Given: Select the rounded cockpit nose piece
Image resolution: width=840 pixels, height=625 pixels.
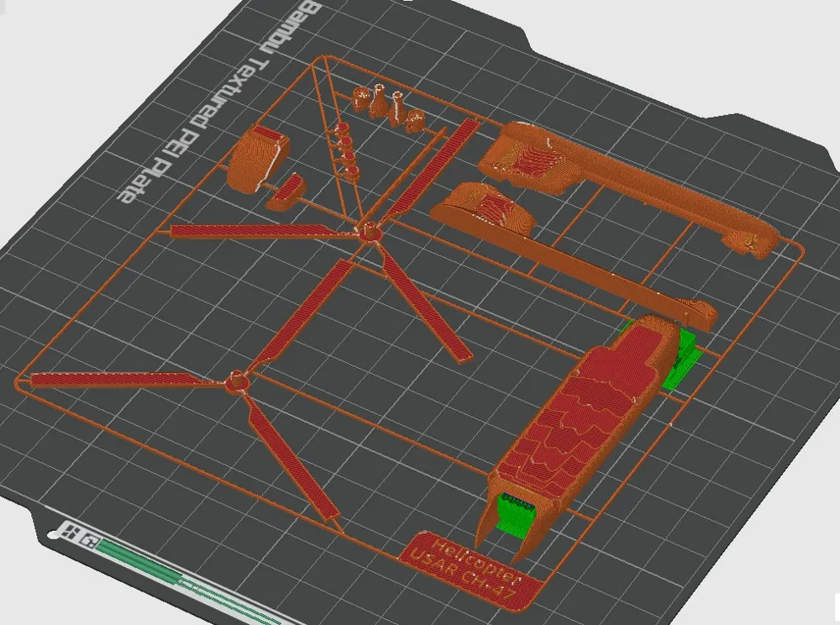Looking at the screenshot, I should [258, 159].
